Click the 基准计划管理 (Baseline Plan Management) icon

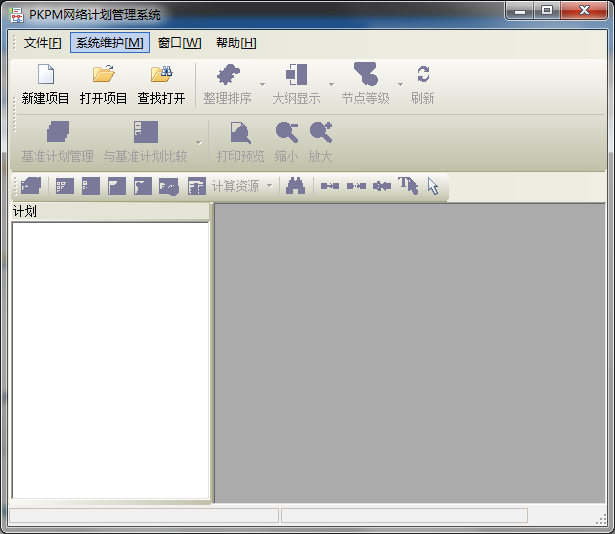(57, 133)
